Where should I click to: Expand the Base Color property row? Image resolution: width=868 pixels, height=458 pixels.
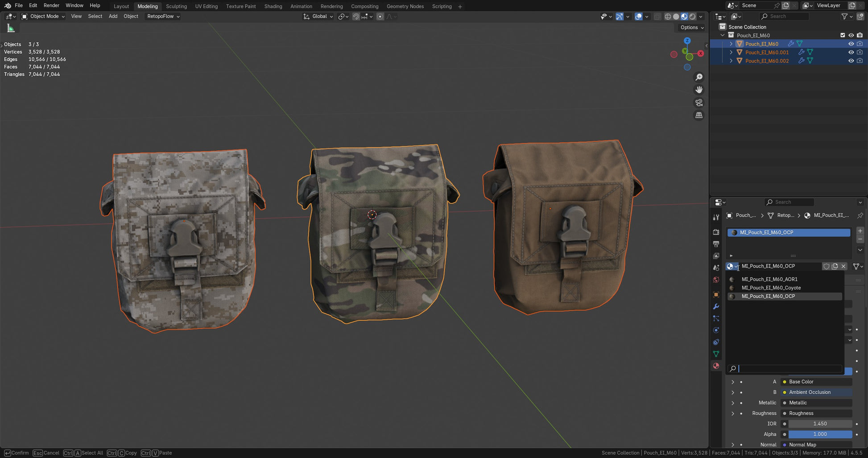[732, 382]
